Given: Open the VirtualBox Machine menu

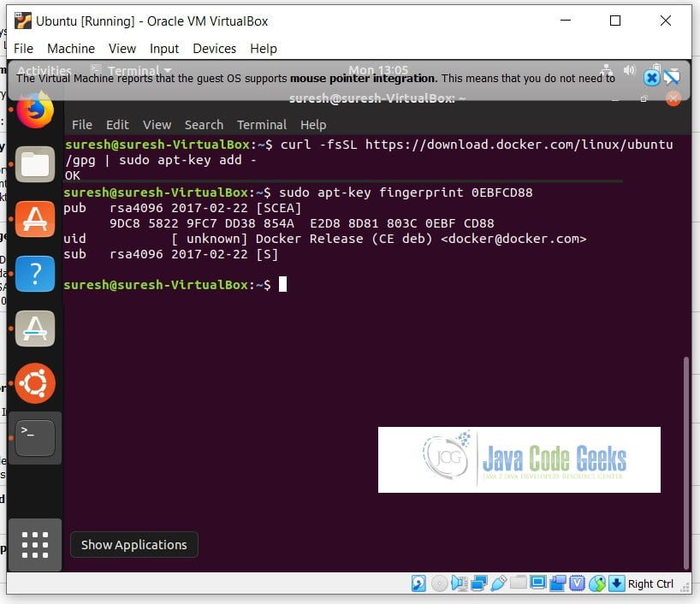Looking at the screenshot, I should pos(71,48).
